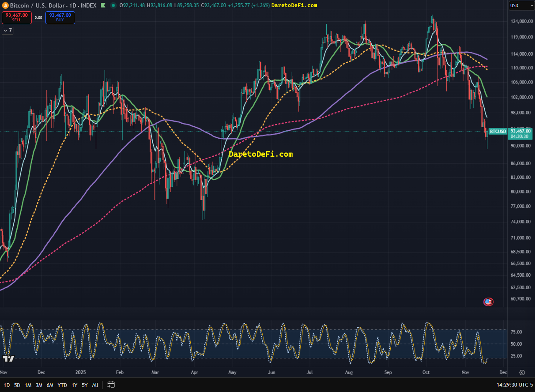Image resolution: width=535 pixels, height=392 pixels.
Task: Click the green flag icon beside INDEX
Action: point(102,5)
